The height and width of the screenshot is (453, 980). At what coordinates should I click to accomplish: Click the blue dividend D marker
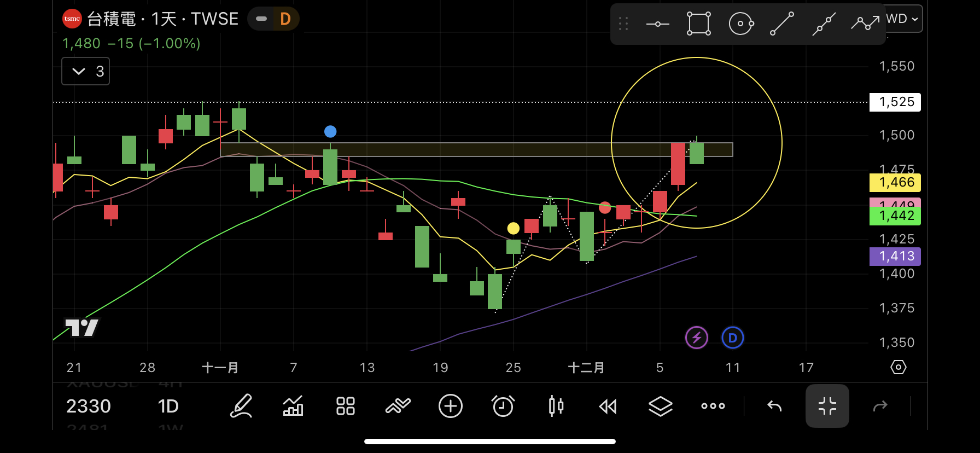tap(733, 338)
